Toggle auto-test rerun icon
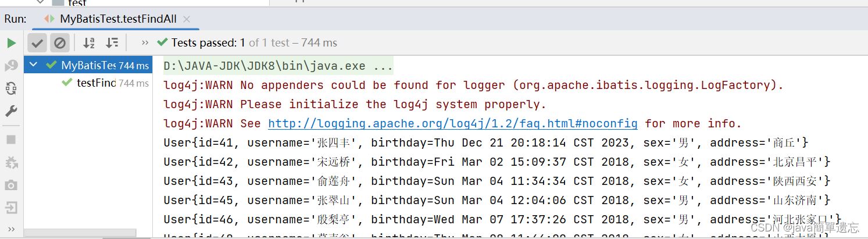Viewport: 868px width, 239px height. click(11, 88)
